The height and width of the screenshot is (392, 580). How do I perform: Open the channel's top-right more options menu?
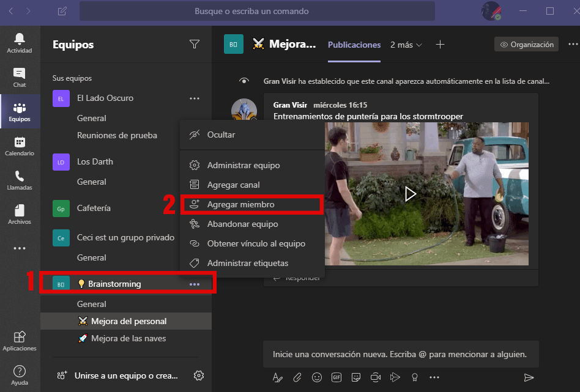coord(573,44)
